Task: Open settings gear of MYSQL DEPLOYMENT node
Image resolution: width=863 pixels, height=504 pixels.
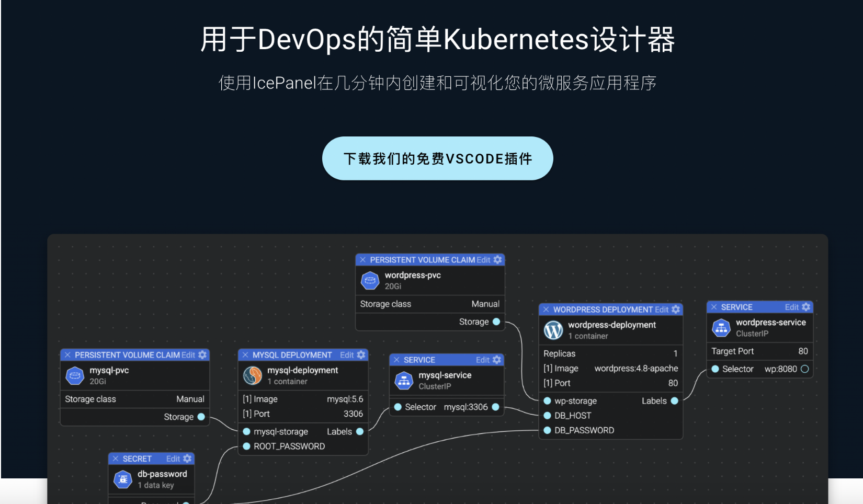Action: coord(361,355)
